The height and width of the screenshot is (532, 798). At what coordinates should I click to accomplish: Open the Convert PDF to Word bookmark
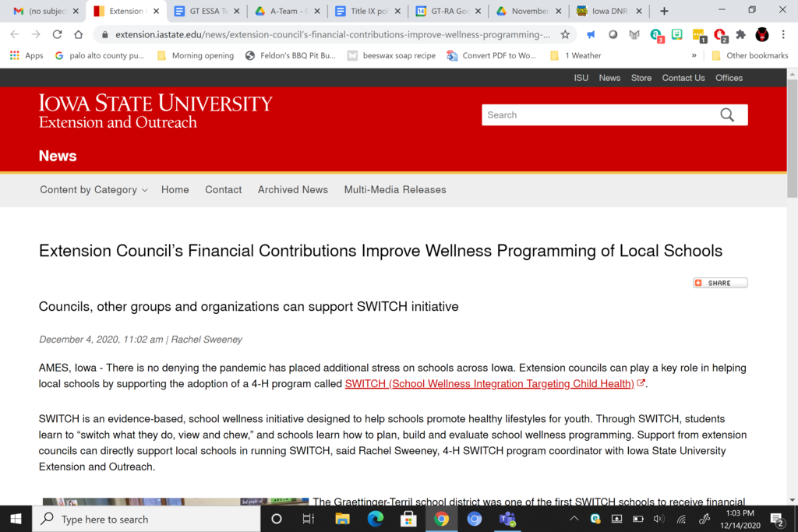[x=492, y=55]
